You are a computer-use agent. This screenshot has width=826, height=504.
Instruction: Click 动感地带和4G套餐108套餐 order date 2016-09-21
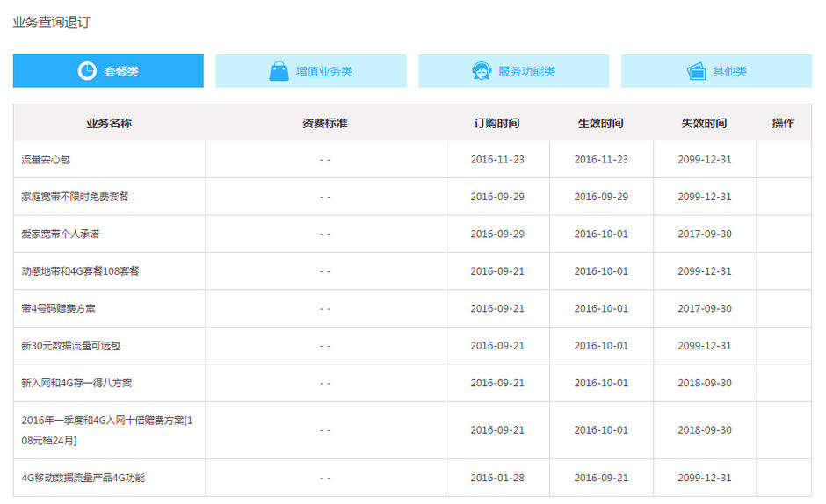pyautogui.click(x=497, y=271)
